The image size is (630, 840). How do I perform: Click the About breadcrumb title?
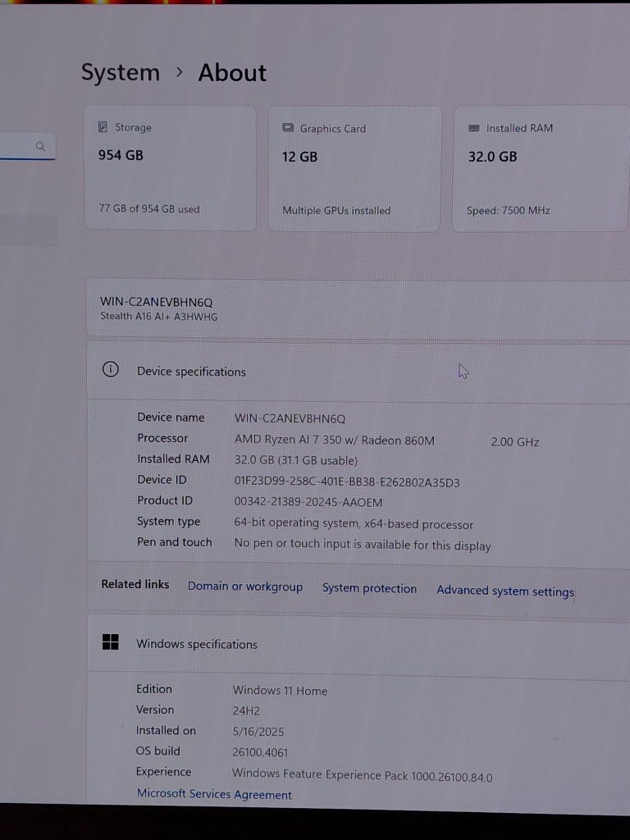click(232, 73)
